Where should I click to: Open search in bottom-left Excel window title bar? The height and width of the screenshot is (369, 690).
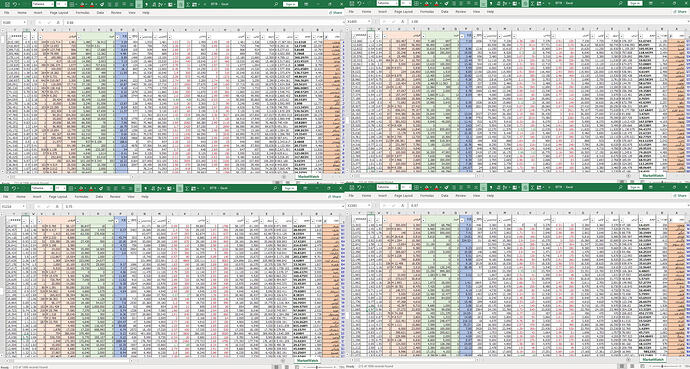(x=275, y=188)
